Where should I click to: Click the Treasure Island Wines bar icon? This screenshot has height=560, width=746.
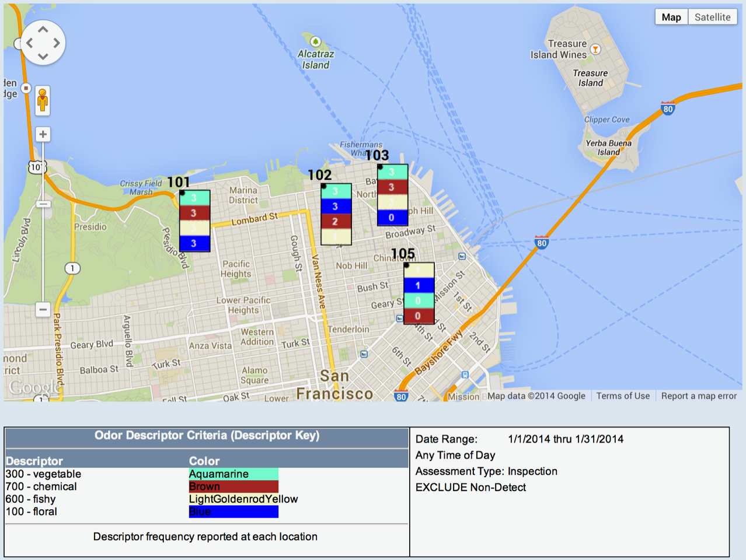pyautogui.click(x=595, y=50)
